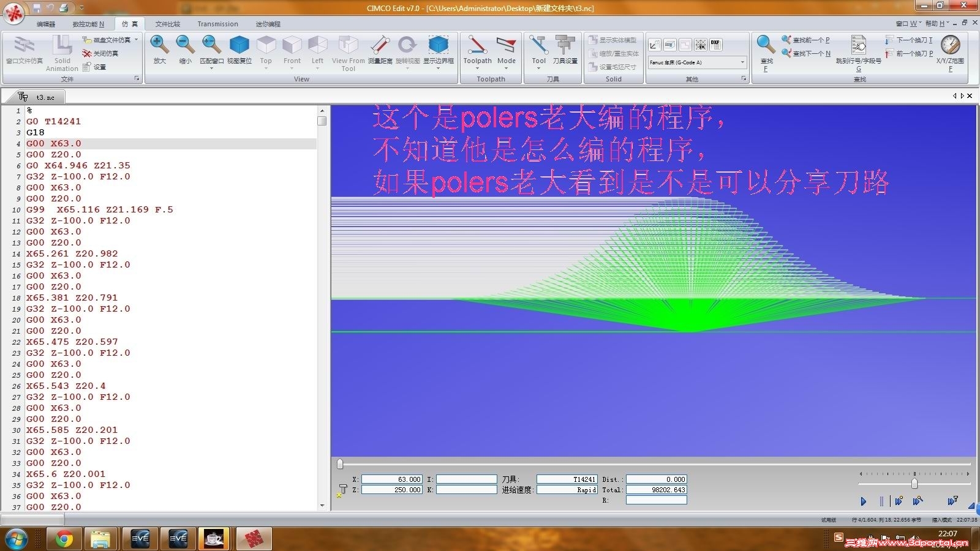Expand the Show Bounding Box (显示边界框) dropdown arrow
This screenshot has width=980, height=551.
[439, 68]
